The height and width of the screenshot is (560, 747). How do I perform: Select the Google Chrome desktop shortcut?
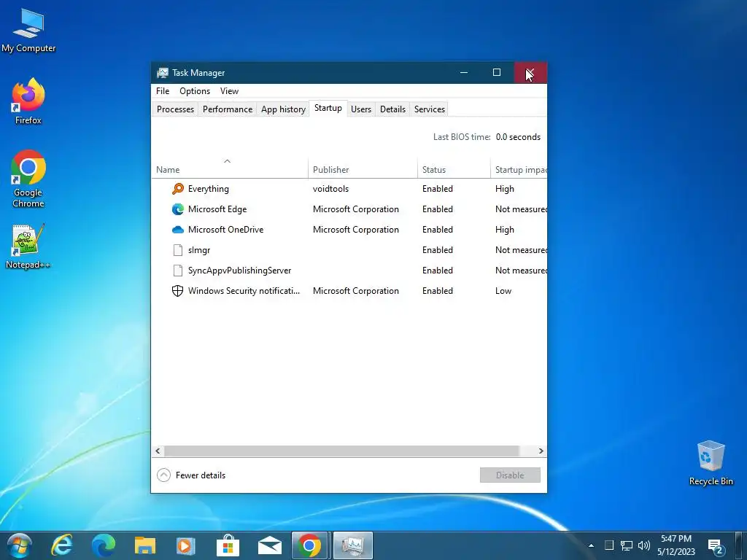tap(28, 179)
